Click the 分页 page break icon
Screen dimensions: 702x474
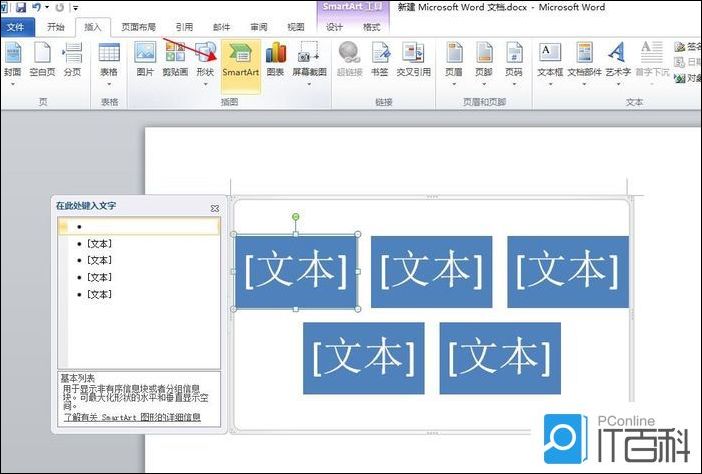[x=72, y=60]
